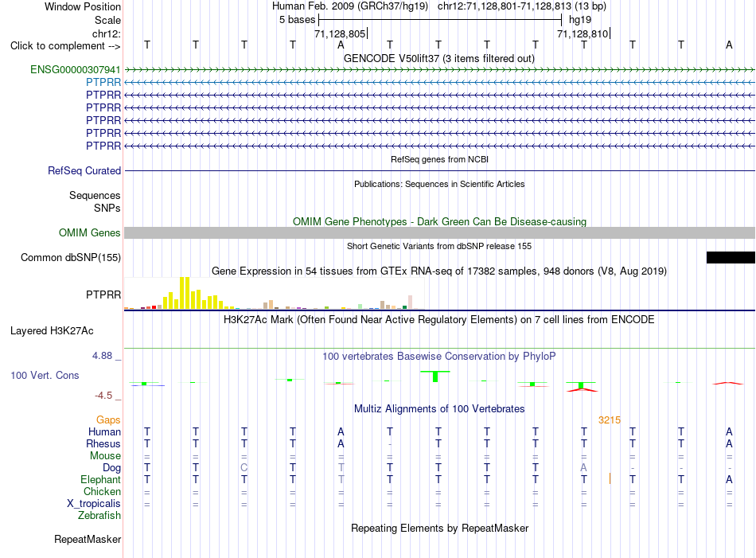
Task: Click the PTPRR label beside the GTEx chart
Action: click(103, 295)
